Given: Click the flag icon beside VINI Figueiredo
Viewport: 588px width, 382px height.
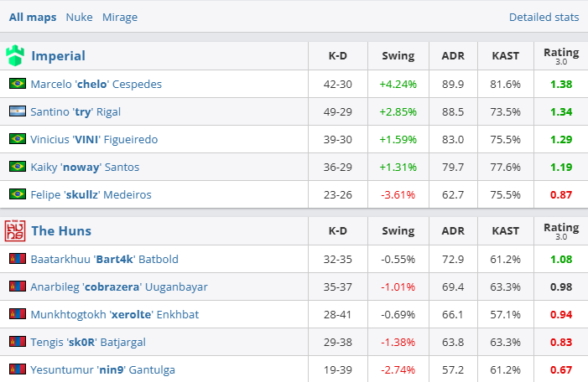Looking at the screenshot, I should [17, 139].
